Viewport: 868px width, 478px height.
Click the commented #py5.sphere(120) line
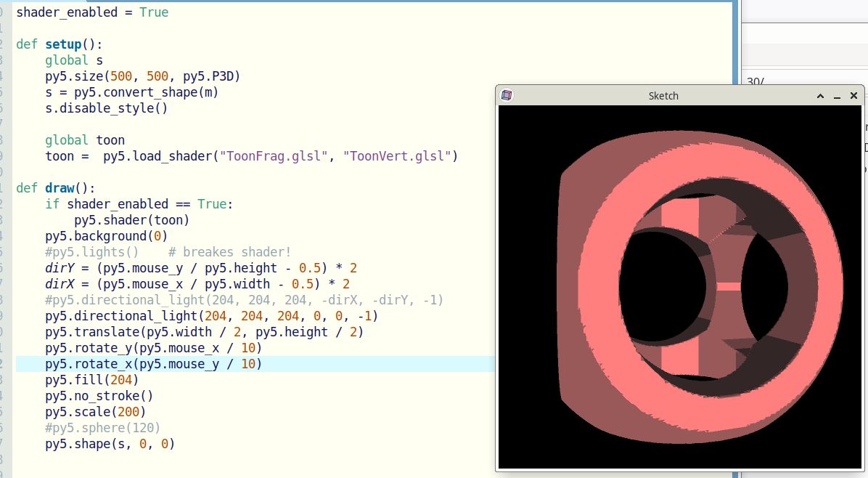[102, 428]
